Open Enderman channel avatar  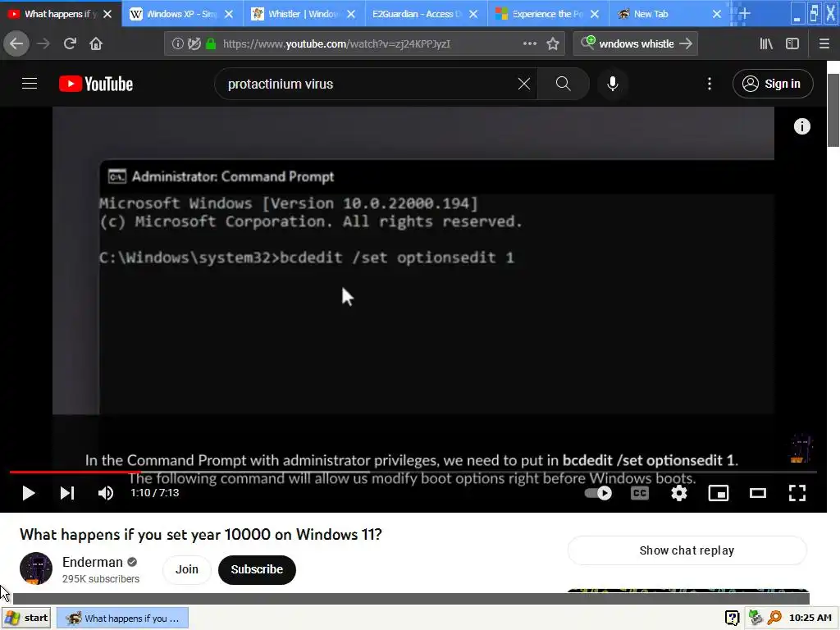pyautogui.click(x=36, y=568)
